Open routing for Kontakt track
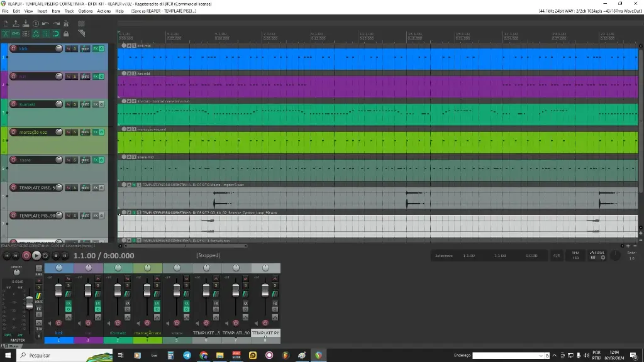This screenshot has height=362, width=644. pyautogui.click(x=85, y=104)
